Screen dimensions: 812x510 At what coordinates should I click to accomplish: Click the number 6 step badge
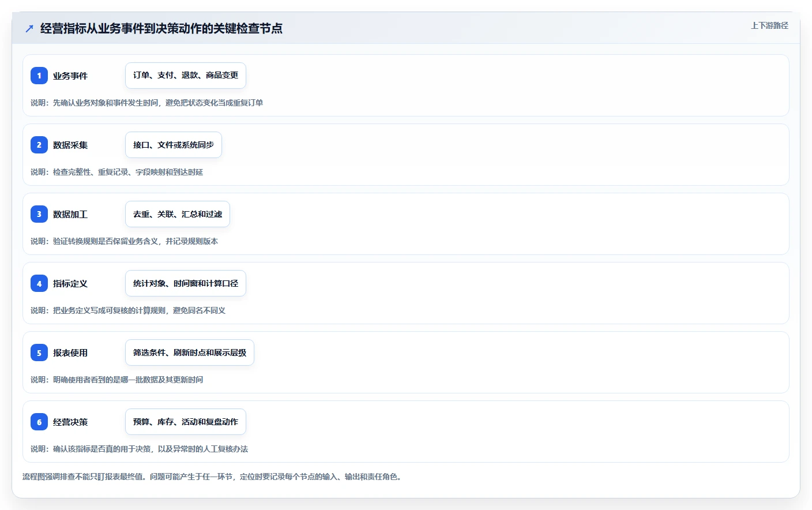coord(39,422)
